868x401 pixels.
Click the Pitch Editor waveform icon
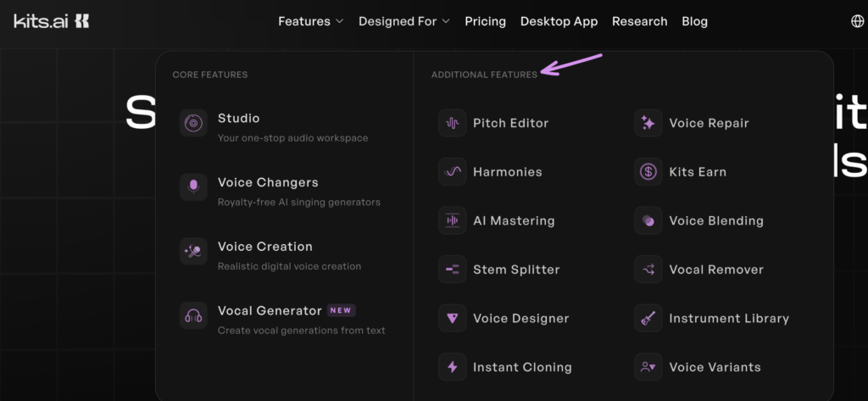[x=453, y=123]
